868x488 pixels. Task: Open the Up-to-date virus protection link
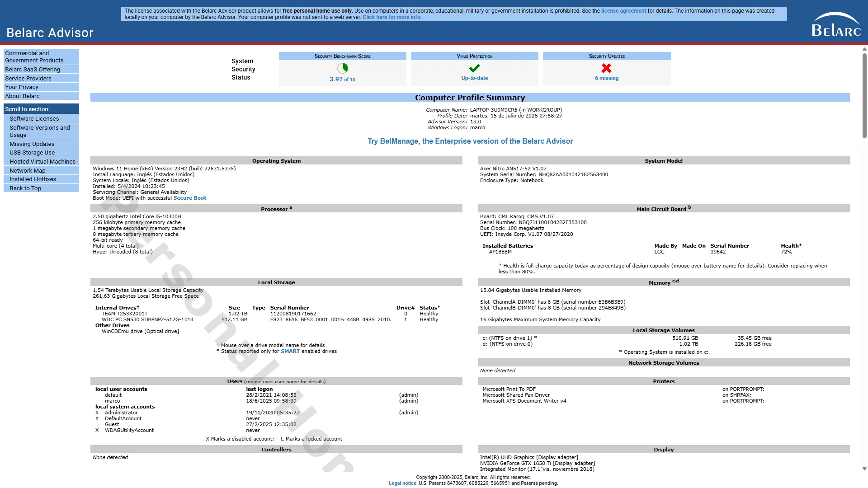pos(474,78)
